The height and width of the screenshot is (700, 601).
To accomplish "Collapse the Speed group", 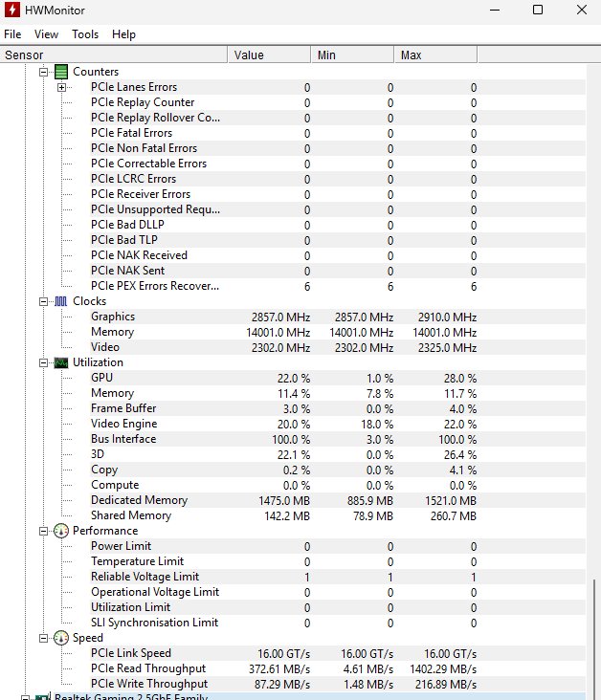I will click(x=43, y=639).
